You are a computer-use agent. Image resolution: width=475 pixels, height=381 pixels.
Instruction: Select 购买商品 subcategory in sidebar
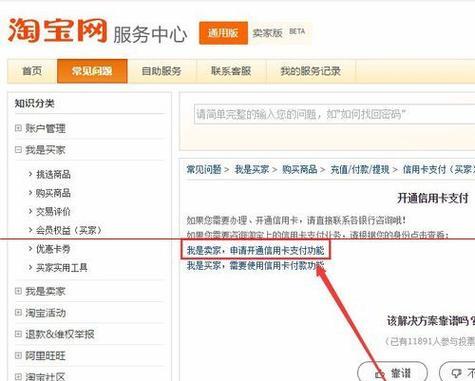[53, 193]
